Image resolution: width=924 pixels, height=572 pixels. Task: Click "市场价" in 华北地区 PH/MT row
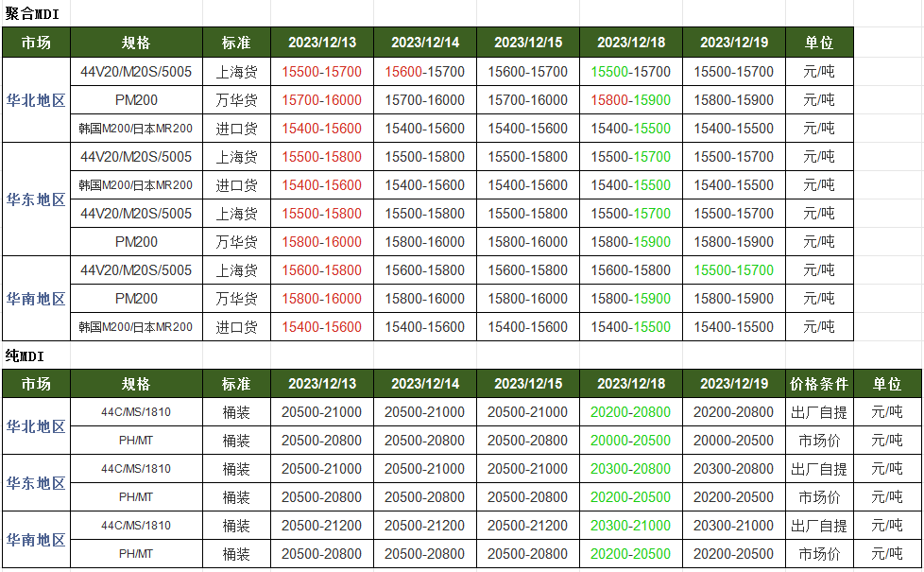point(819,441)
